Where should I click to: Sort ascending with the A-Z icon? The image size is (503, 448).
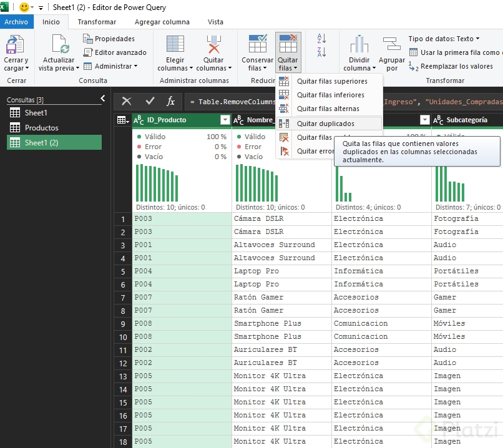[x=322, y=39]
